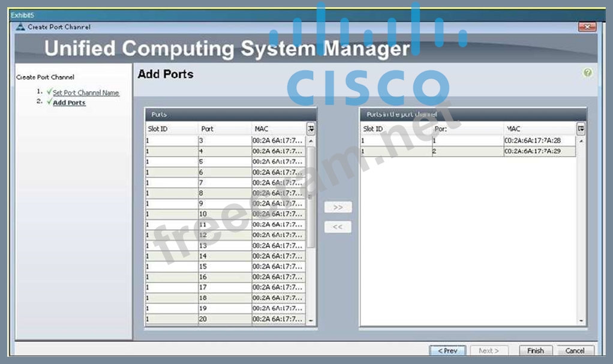Remove ports with << button
Viewport: 613px width, 364px height.
[338, 227]
